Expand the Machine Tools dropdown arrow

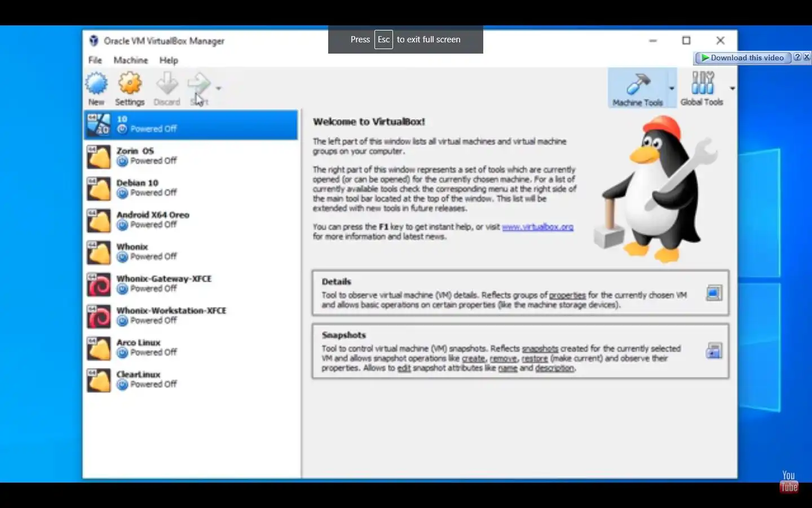coord(672,89)
